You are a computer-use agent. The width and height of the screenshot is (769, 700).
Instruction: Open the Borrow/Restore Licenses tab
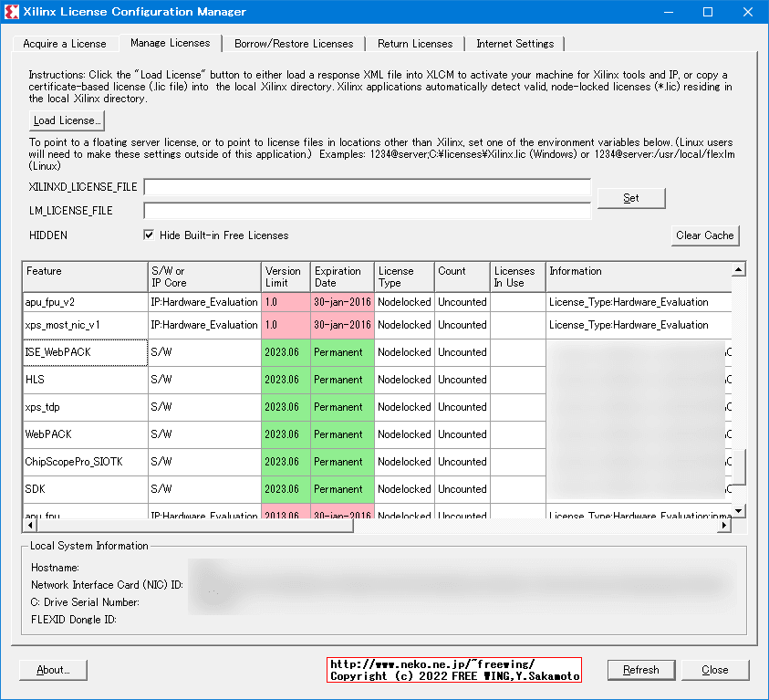tap(293, 44)
